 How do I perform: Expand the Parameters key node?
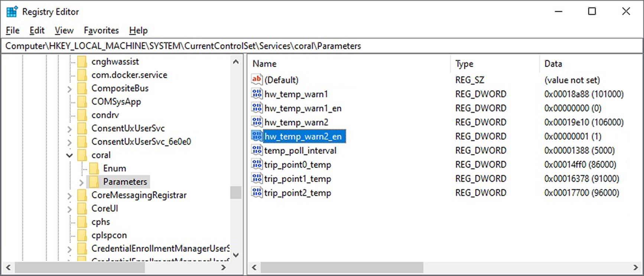[x=81, y=182]
